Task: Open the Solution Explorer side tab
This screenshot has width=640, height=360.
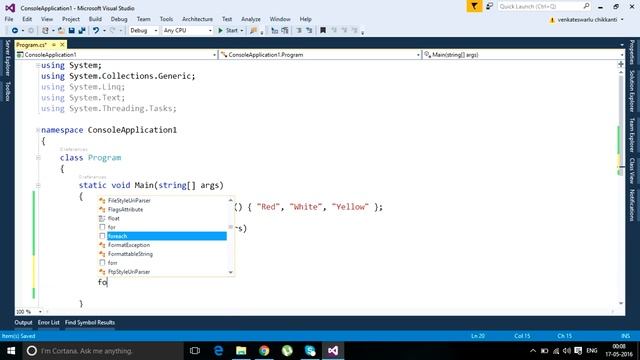Action: (x=632, y=91)
